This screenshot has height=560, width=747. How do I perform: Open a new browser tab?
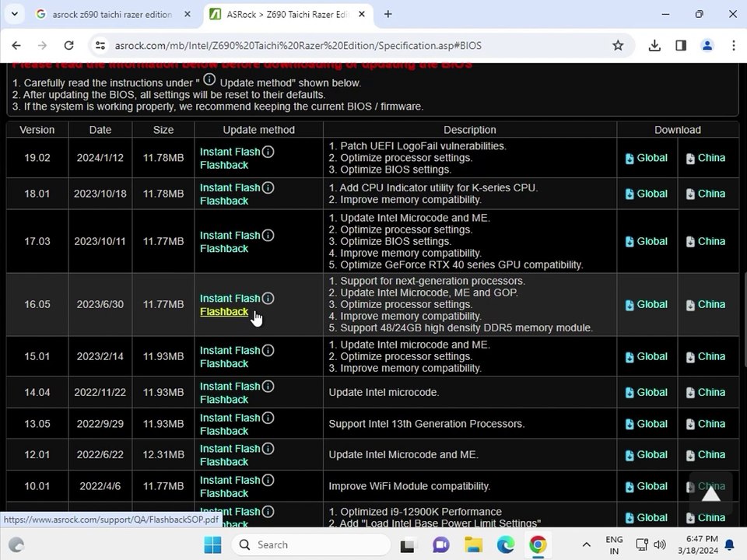pos(388,14)
